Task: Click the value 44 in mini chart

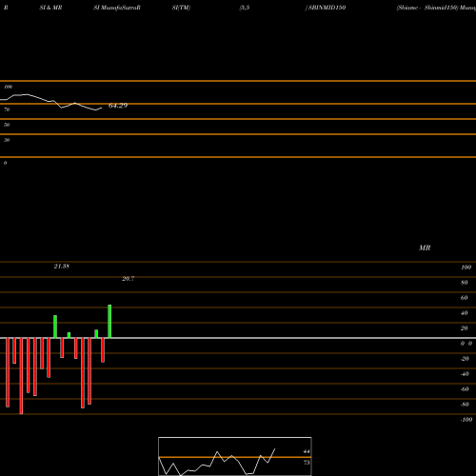Action: tap(307, 451)
